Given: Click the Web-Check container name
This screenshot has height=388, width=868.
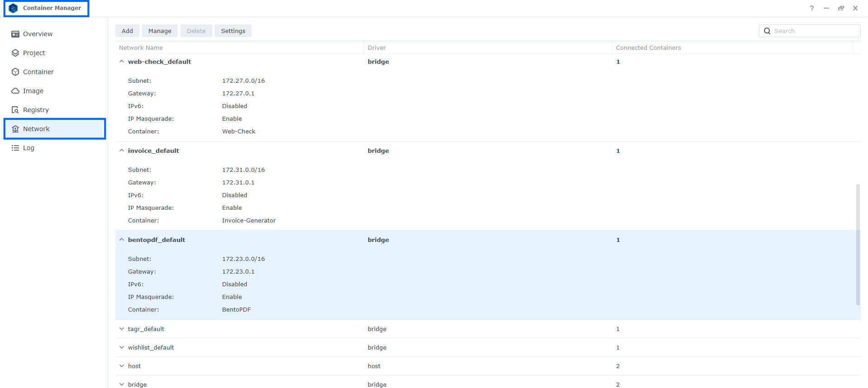Looking at the screenshot, I should (x=239, y=131).
